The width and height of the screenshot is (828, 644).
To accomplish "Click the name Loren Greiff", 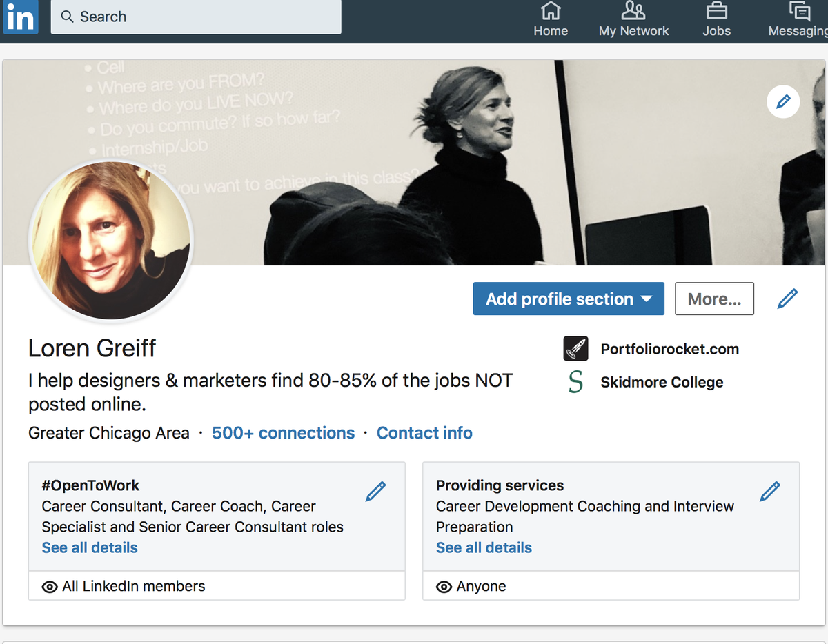I will [x=92, y=348].
